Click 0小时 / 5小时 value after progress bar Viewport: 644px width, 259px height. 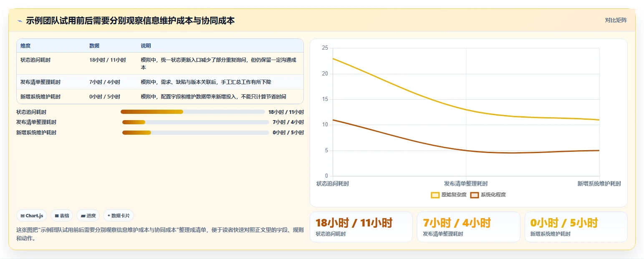pyautogui.click(x=288, y=133)
